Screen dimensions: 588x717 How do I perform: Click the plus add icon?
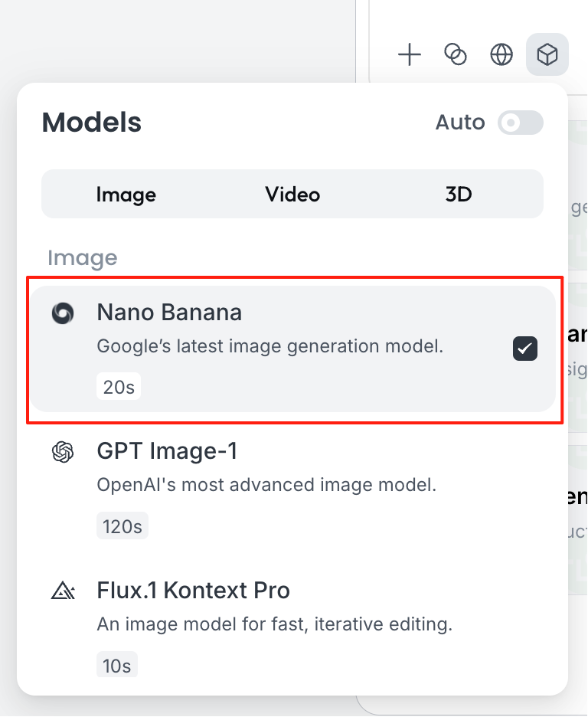(x=410, y=54)
